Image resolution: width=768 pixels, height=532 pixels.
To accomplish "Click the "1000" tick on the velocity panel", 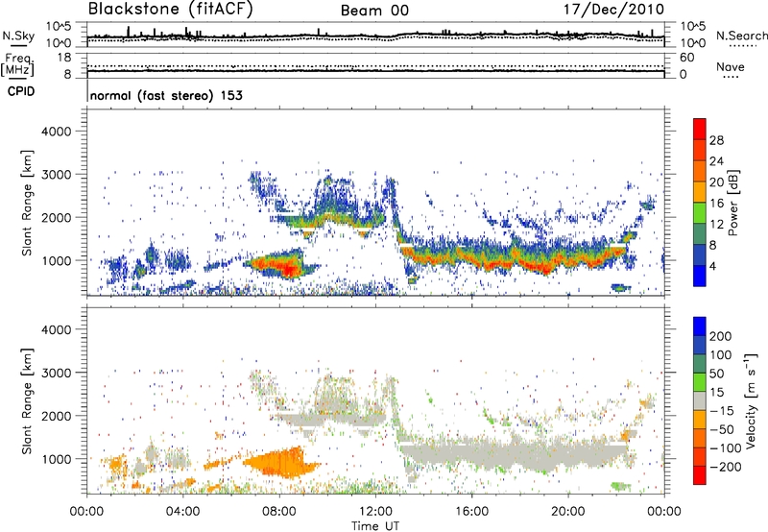I will pyautogui.click(x=56, y=459).
